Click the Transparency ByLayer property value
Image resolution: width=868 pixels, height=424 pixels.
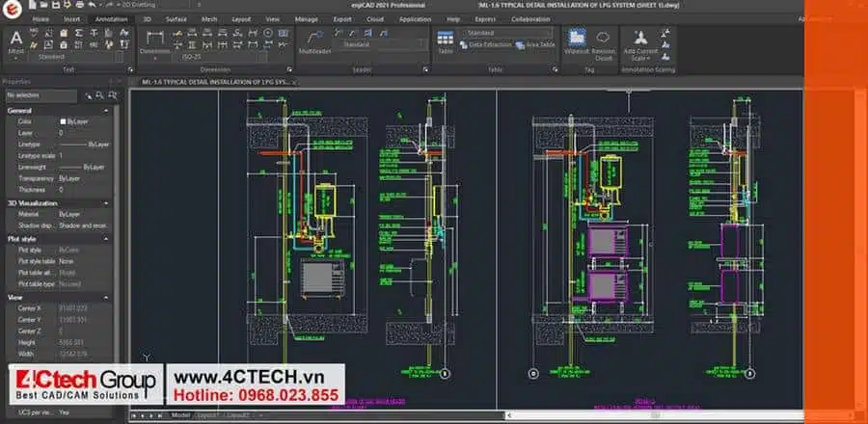pyautogui.click(x=69, y=178)
